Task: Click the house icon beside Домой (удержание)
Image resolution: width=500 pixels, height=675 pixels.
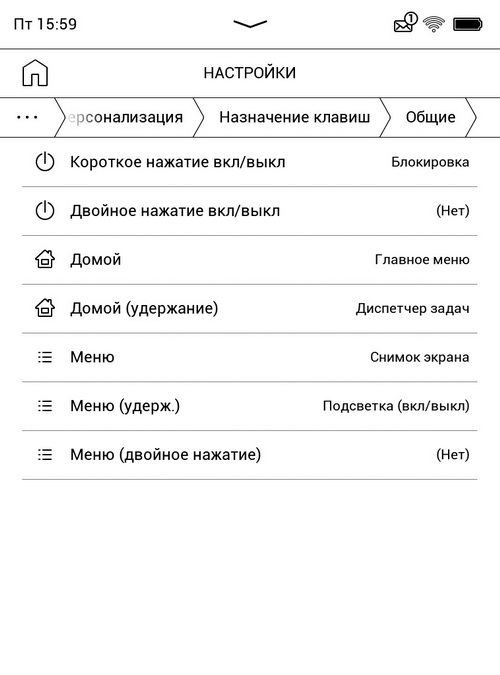Action: [45, 308]
